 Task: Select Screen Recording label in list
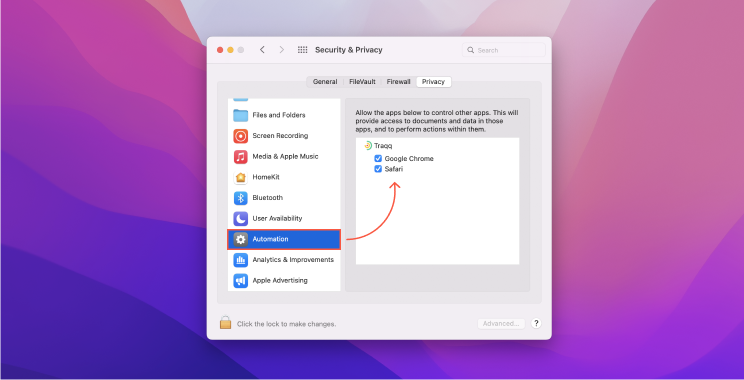click(x=280, y=136)
